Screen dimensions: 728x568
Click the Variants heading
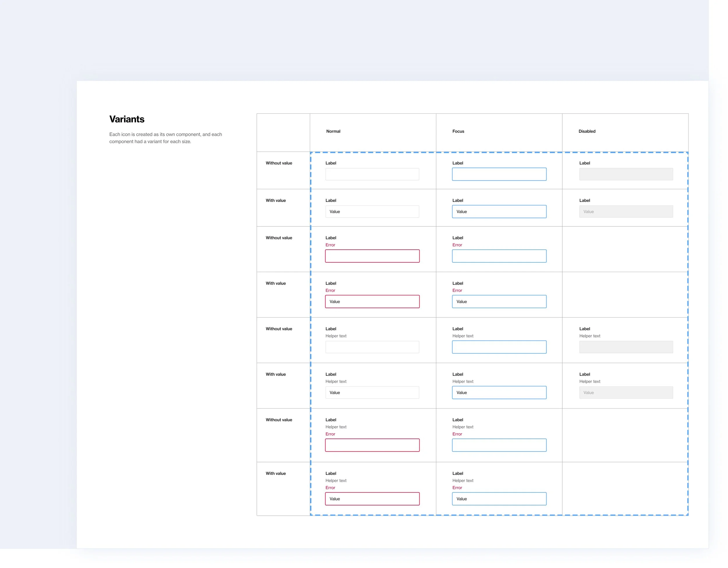(127, 119)
